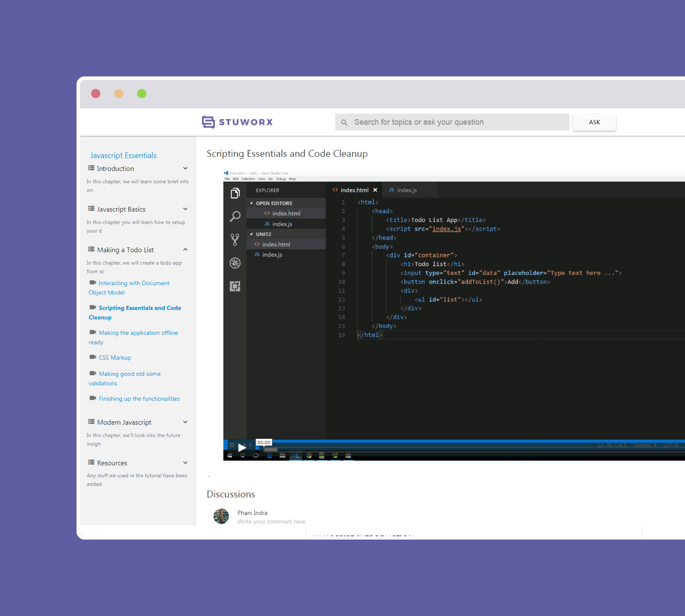Screen dimensions: 685x616
Task: Click the camera icon beside Making the application offline ready
Action: pos(92,332)
